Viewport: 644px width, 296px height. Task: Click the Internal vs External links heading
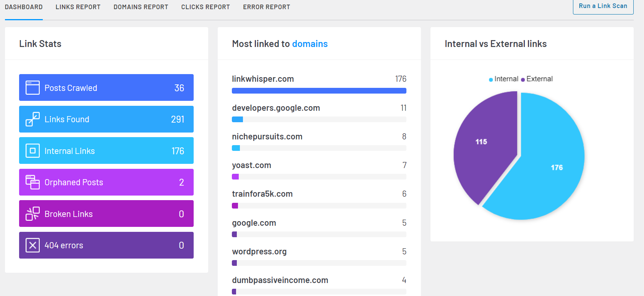pyautogui.click(x=495, y=44)
